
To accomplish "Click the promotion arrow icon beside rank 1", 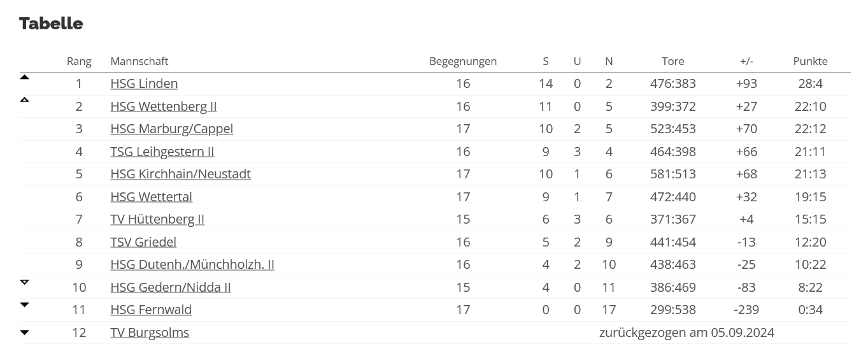I will [24, 77].
